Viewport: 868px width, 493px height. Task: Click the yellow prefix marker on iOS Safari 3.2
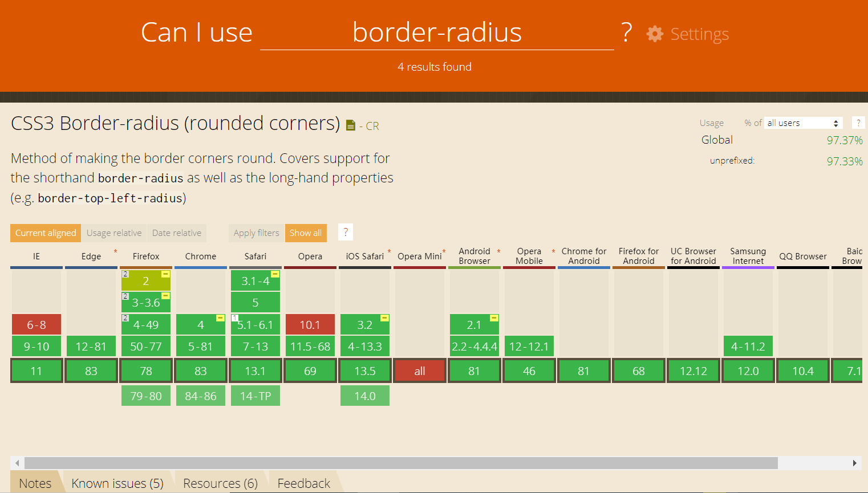click(384, 318)
